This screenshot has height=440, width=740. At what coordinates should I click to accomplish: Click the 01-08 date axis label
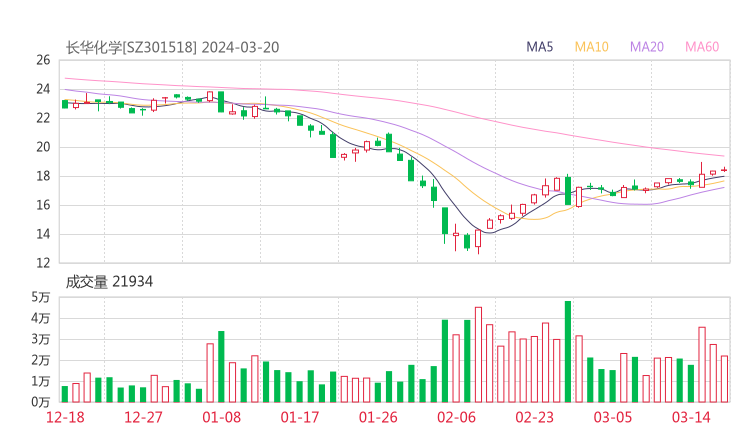point(221,417)
